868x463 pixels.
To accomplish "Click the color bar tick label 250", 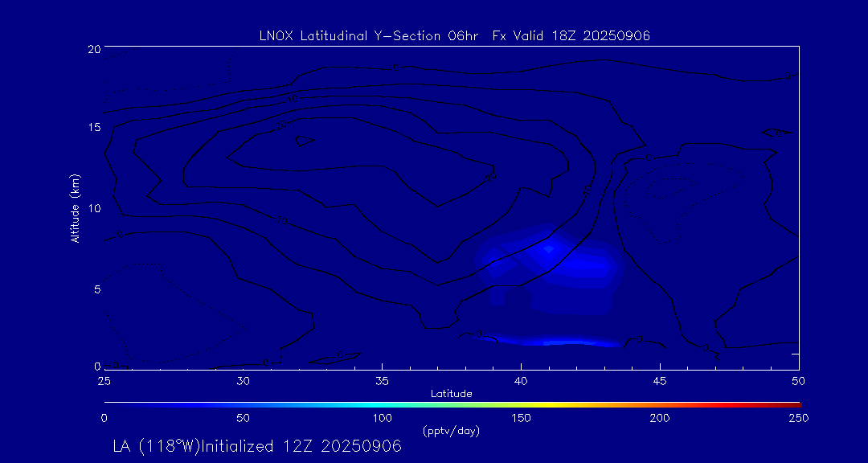I will [x=798, y=418].
